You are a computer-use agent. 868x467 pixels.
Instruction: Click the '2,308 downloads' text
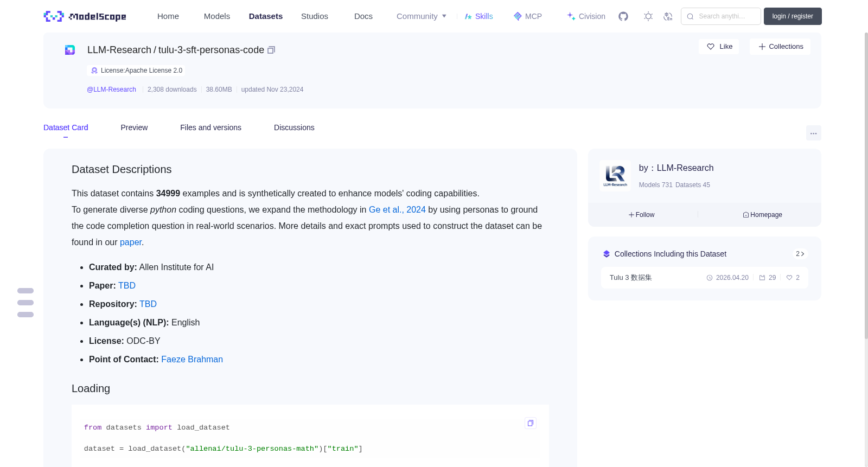(x=172, y=89)
